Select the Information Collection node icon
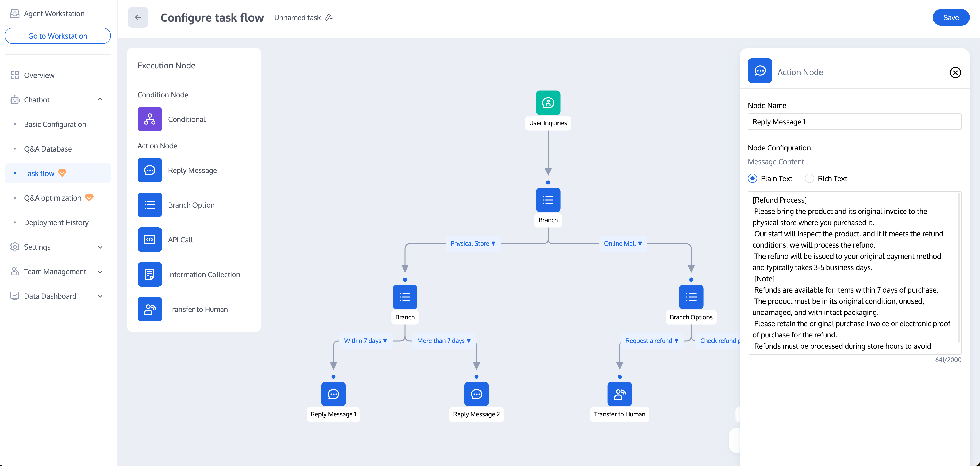Viewport: 980px width, 466px height. (150, 274)
